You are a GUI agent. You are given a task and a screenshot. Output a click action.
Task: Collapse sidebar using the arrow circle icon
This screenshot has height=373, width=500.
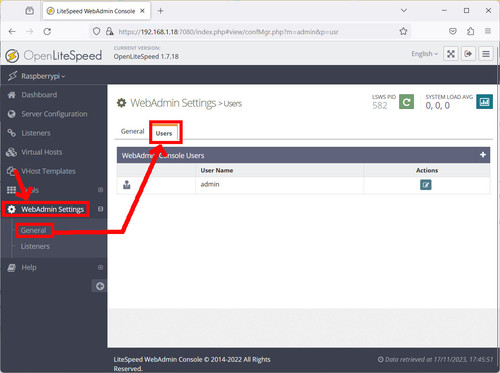(100, 286)
